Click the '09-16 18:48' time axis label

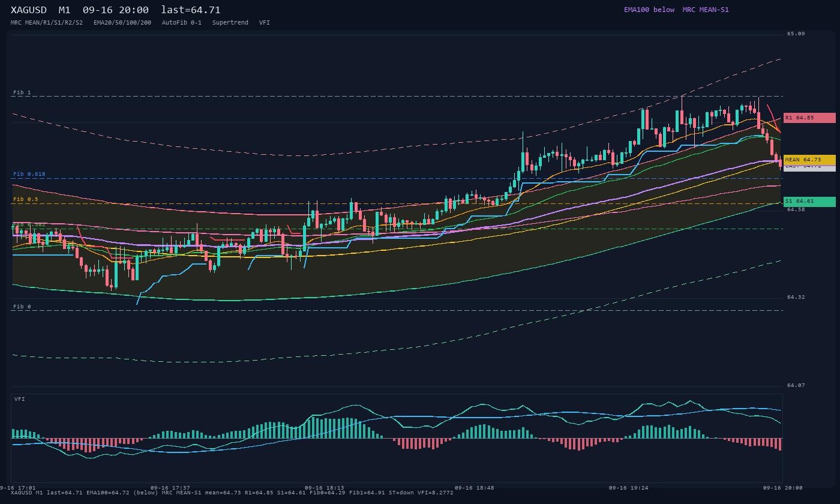(475, 488)
